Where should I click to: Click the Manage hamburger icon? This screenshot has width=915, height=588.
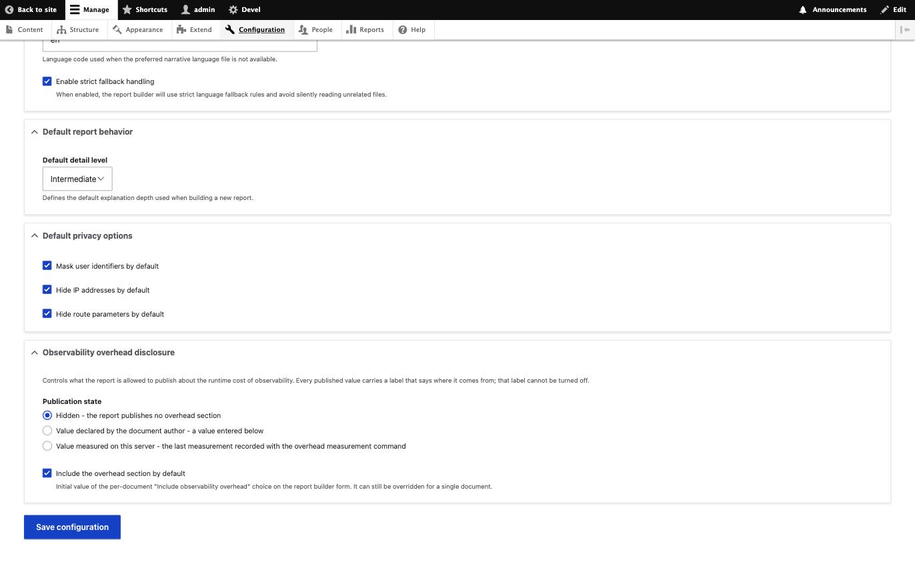(75, 10)
